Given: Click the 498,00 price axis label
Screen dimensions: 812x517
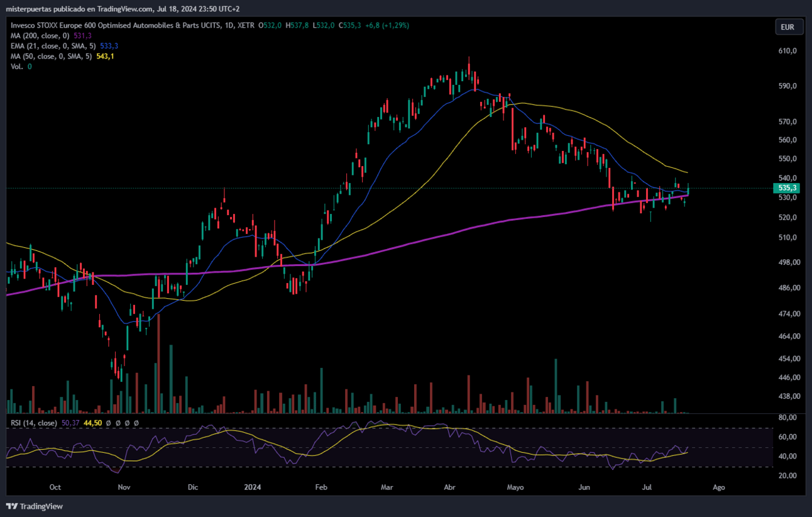Looking at the screenshot, I should coord(789,262).
